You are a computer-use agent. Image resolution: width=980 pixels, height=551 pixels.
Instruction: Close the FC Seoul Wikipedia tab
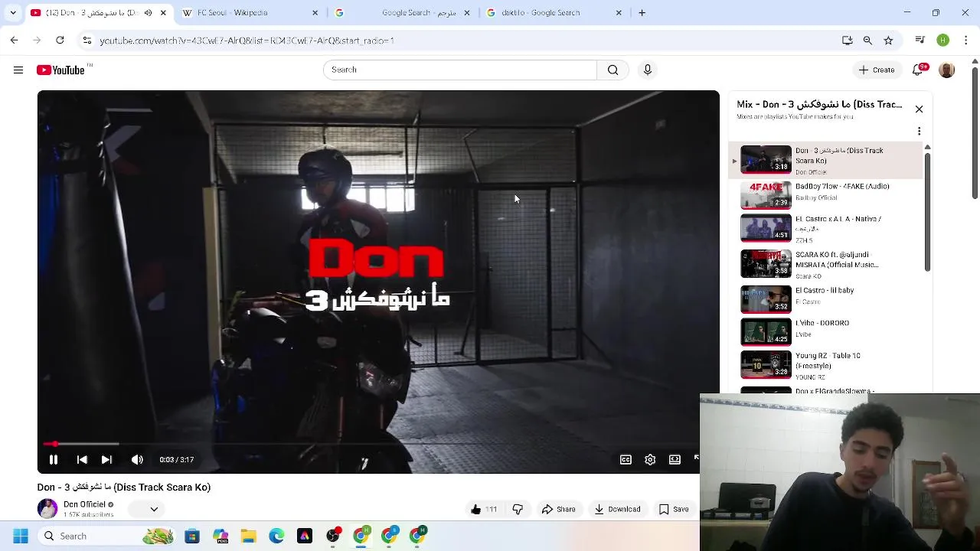(315, 12)
